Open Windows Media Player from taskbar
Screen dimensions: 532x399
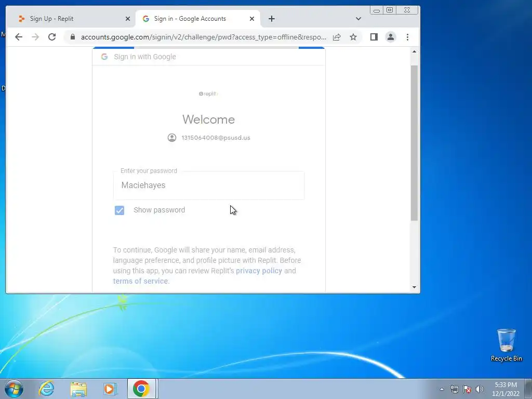point(110,389)
